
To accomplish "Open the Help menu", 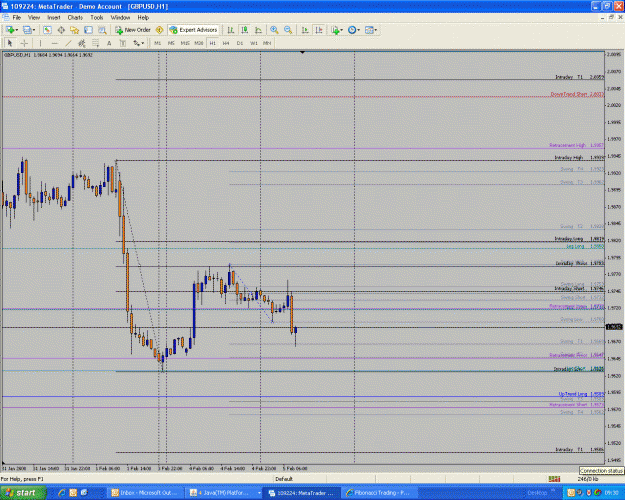I will click(143, 18).
